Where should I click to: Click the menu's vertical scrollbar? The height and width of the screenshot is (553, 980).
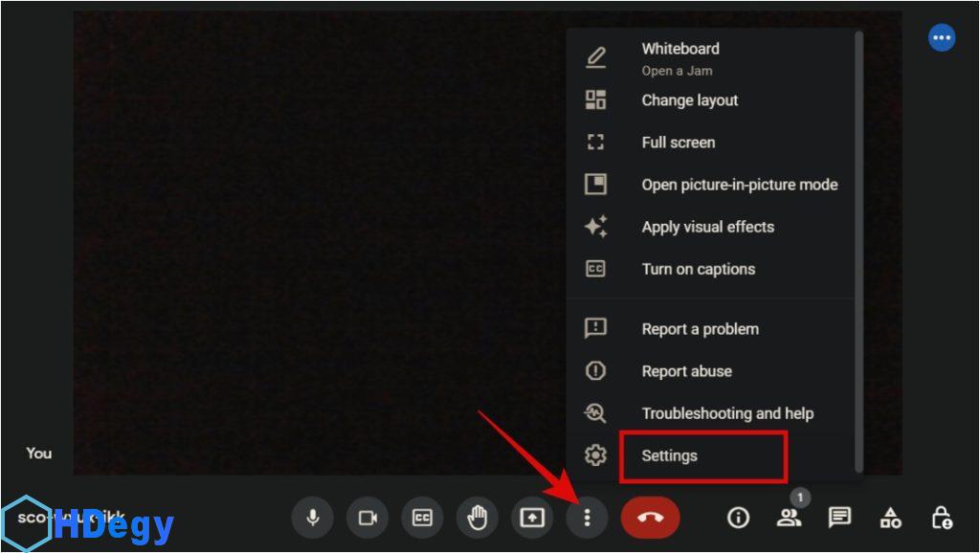[x=858, y=249]
